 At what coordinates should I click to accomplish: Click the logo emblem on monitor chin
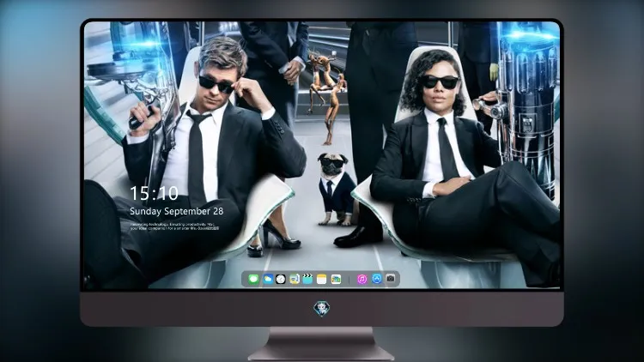[322, 309]
